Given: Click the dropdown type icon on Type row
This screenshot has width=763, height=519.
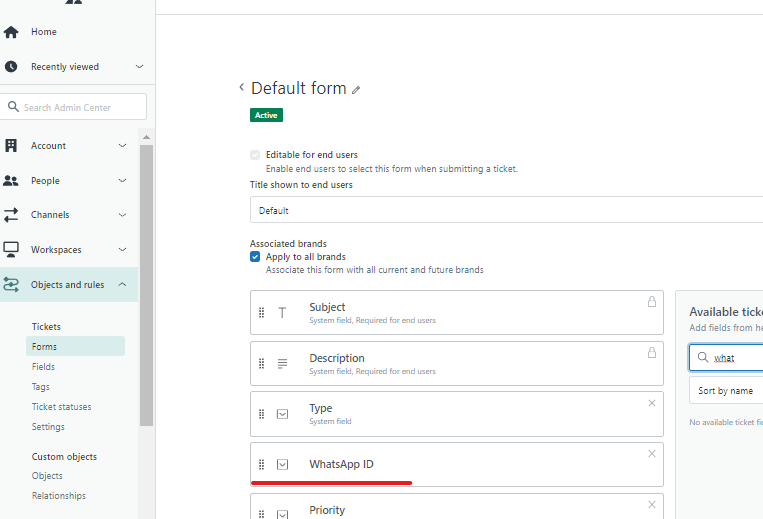Looking at the screenshot, I should 282,414.
